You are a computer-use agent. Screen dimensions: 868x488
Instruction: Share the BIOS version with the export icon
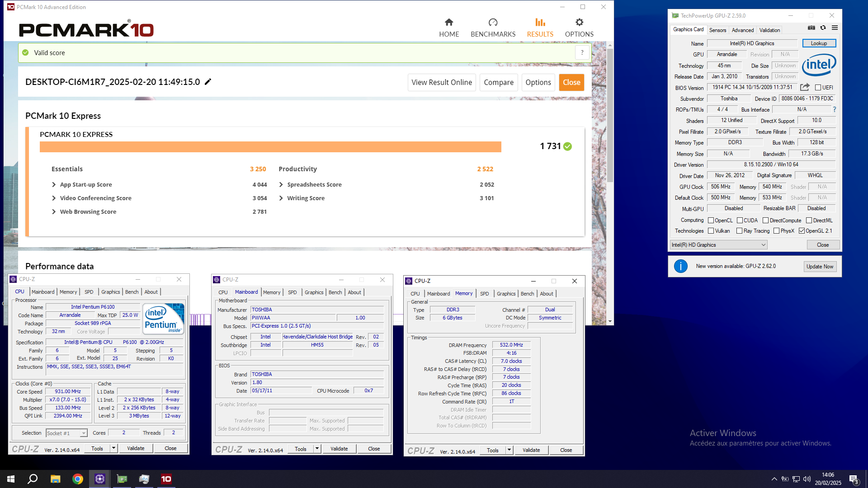[x=805, y=87]
